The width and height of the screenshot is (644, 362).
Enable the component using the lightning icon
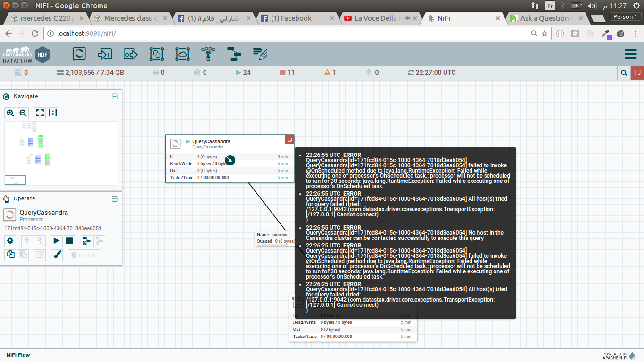pyautogui.click(x=27, y=241)
